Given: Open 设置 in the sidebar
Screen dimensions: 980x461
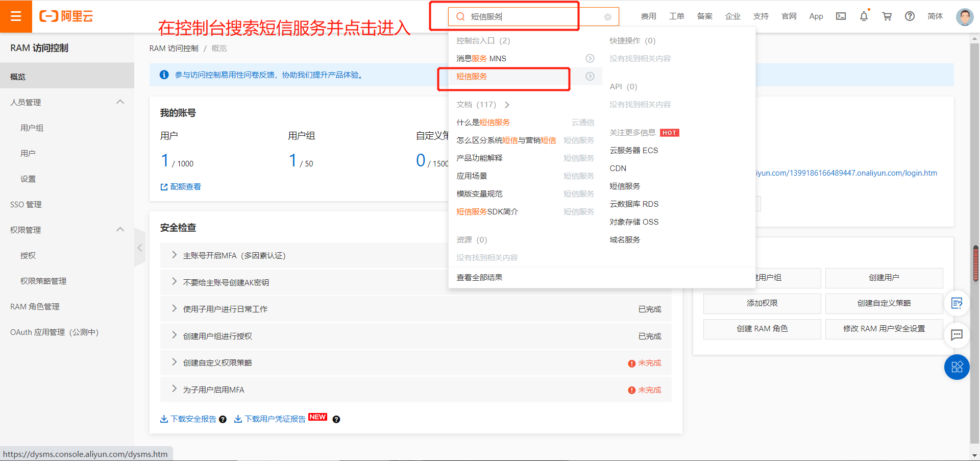Looking at the screenshot, I should pyautogui.click(x=28, y=179).
